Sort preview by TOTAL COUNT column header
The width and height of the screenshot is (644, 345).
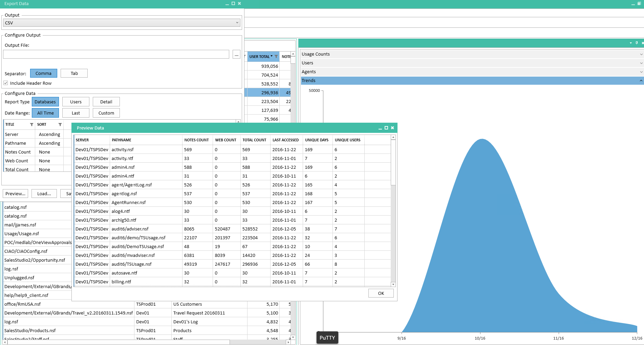[254, 140]
